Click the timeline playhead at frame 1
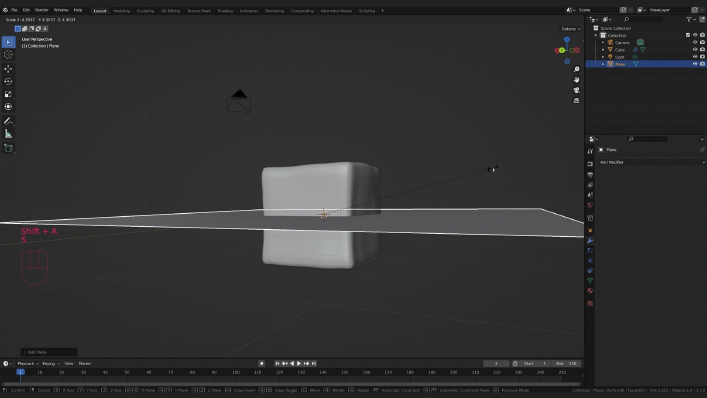 tap(20, 372)
